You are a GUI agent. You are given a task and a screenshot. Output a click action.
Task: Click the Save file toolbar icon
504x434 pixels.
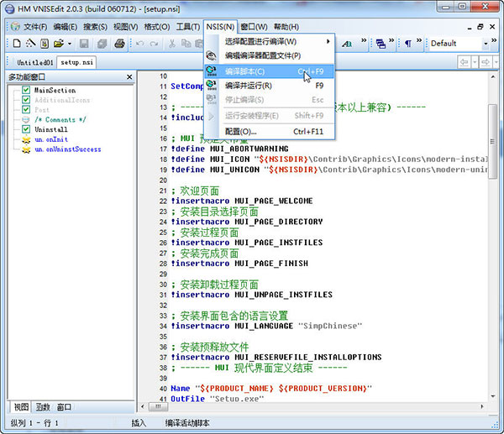coord(84,44)
